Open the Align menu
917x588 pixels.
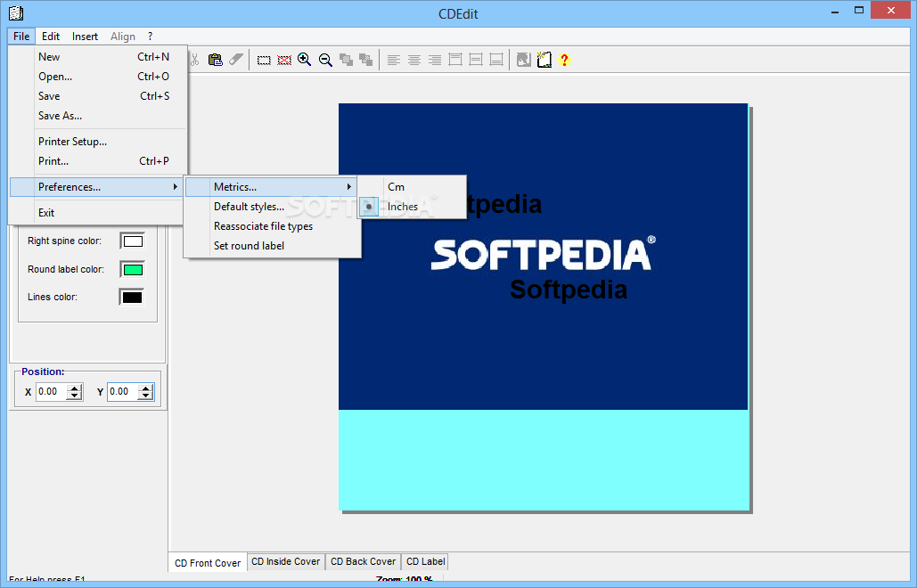click(x=123, y=37)
